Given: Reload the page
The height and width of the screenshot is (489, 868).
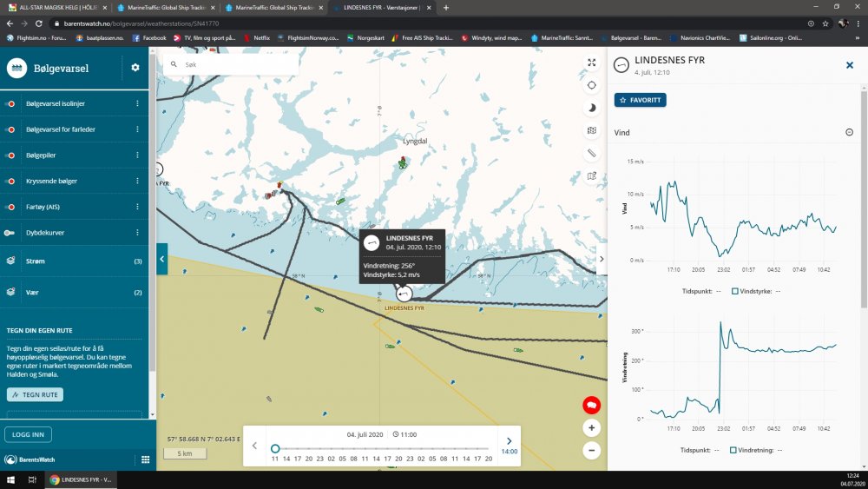Looking at the screenshot, I should (x=38, y=23).
